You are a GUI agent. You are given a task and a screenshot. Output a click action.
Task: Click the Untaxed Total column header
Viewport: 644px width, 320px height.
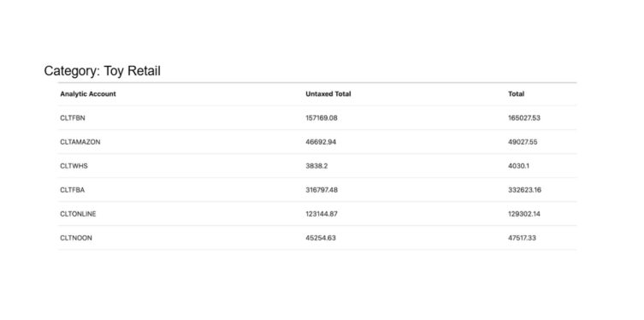[x=328, y=94]
